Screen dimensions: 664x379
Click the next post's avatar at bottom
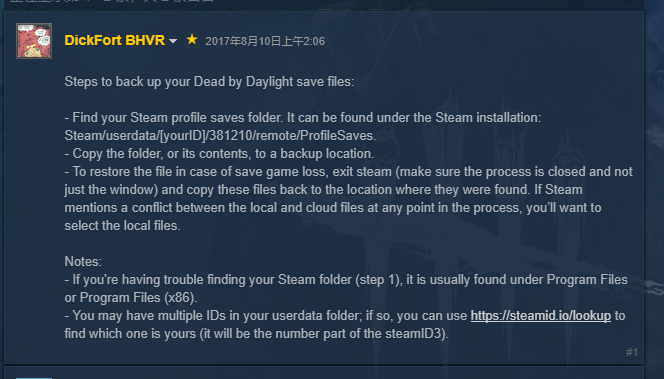pos(34,377)
